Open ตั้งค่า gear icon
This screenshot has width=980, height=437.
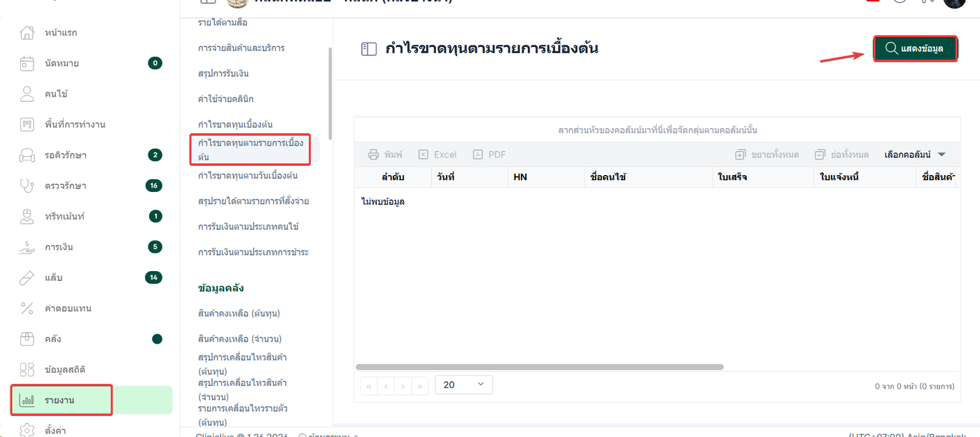point(27,430)
